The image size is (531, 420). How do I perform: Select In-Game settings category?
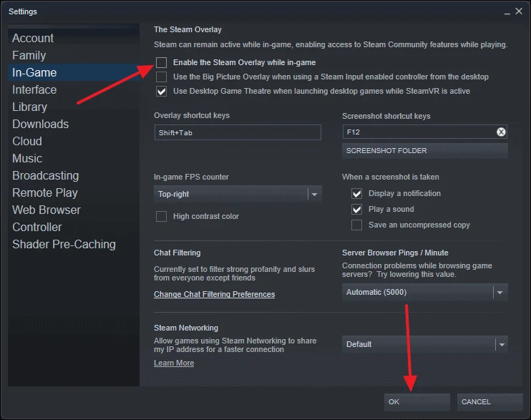(x=74, y=72)
